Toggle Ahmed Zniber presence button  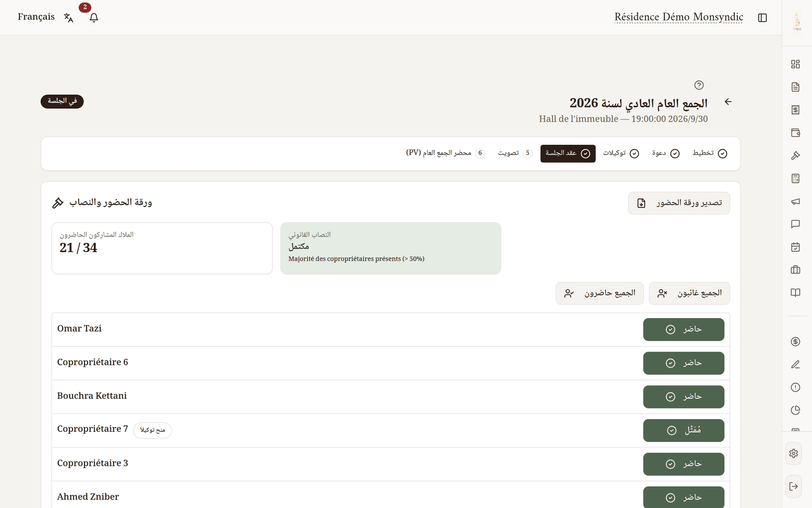[x=684, y=497]
